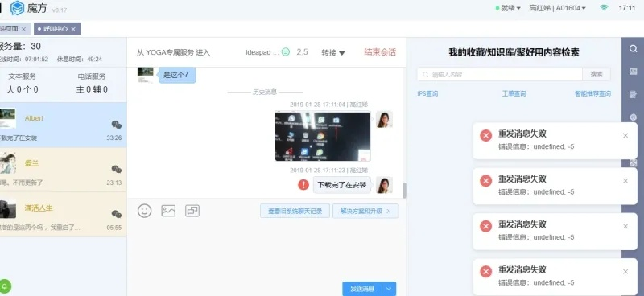Click the send image icon
The image size is (644, 296).
[x=168, y=211]
